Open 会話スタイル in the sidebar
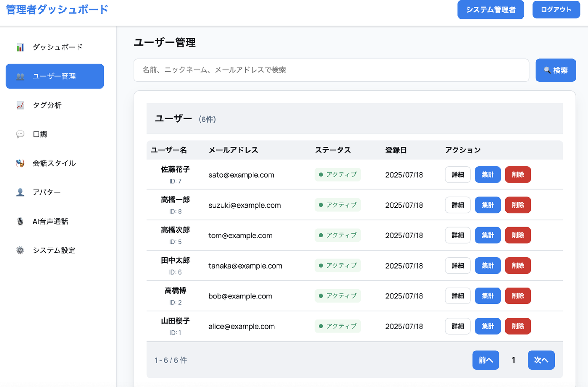 click(x=55, y=163)
